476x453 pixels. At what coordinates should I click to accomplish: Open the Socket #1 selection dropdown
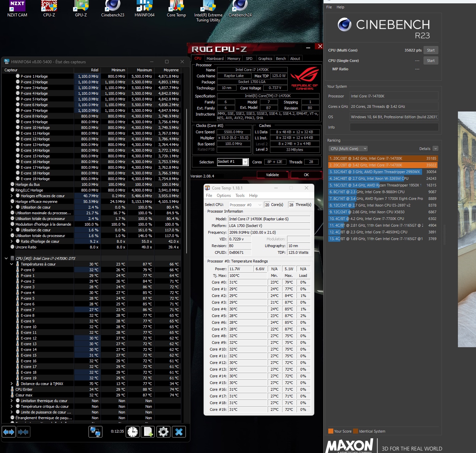pyautogui.click(x=245, y=162)
